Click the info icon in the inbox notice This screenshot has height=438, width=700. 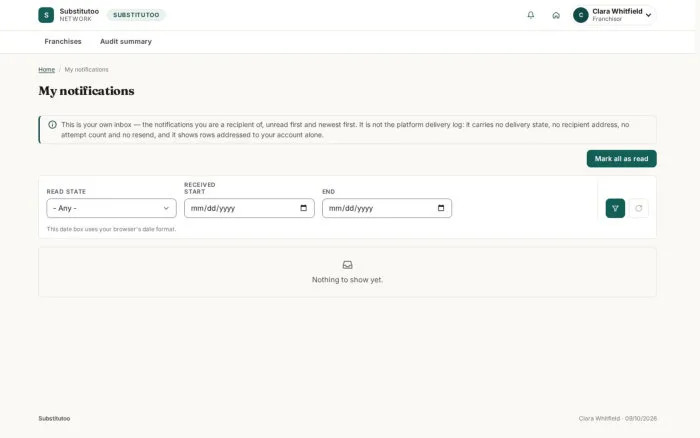[52, 125]
